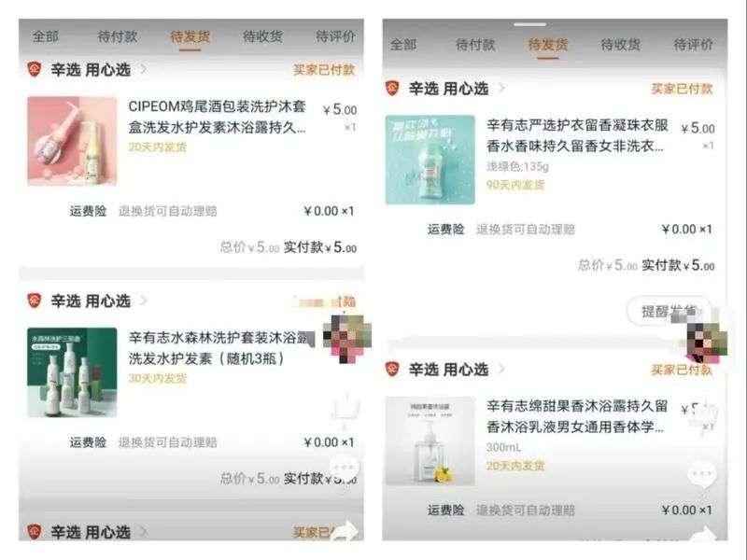Image resolution: width=747 pixels, height=560 pixels.
Task: Open the teal laundry beads product thumbnail
Action: click(430, 160)
